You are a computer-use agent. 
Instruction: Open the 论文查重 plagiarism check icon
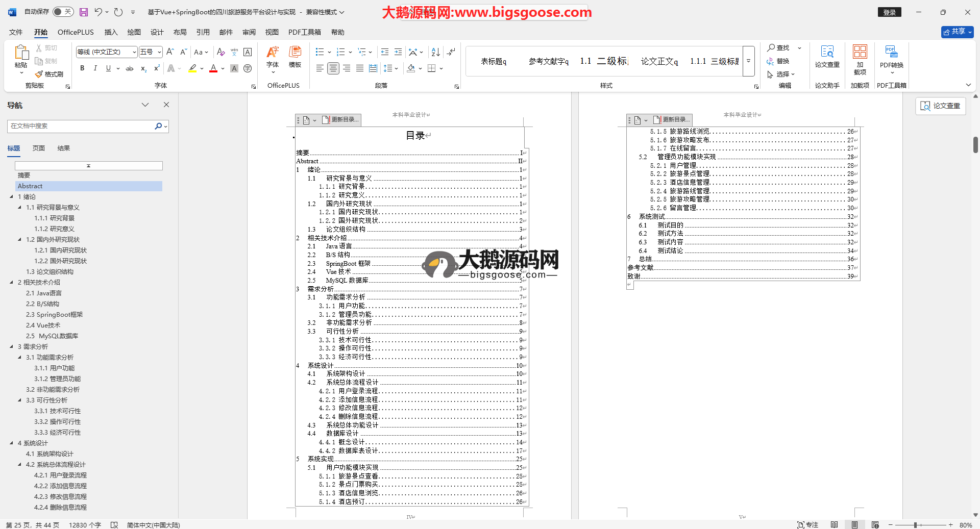click(827, 56)
